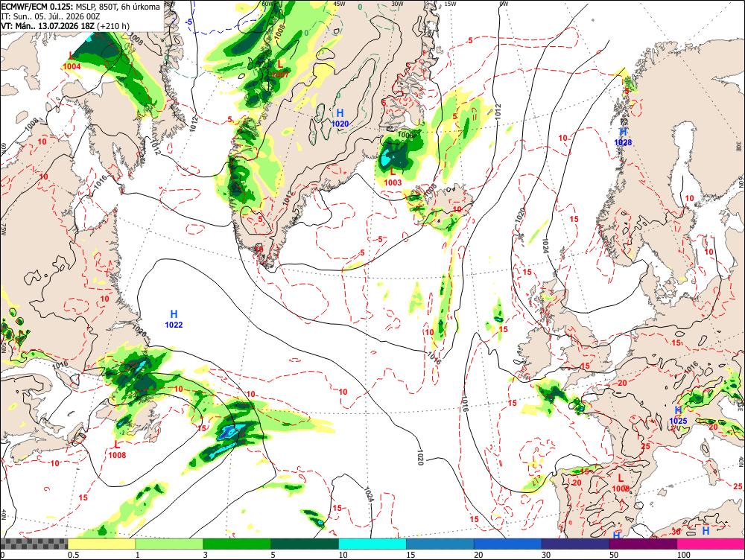Click the yellow 0.5–1 mm legend swatch
The width and height of the screenshot is (745, 560).
click(x=101, y=544)
